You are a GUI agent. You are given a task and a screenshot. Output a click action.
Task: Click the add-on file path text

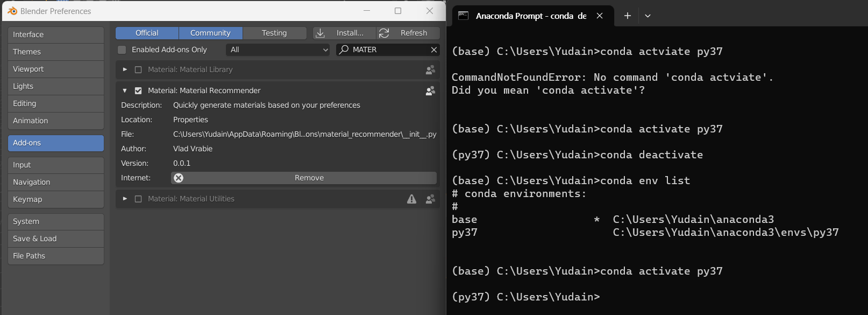tap(304, 134)
